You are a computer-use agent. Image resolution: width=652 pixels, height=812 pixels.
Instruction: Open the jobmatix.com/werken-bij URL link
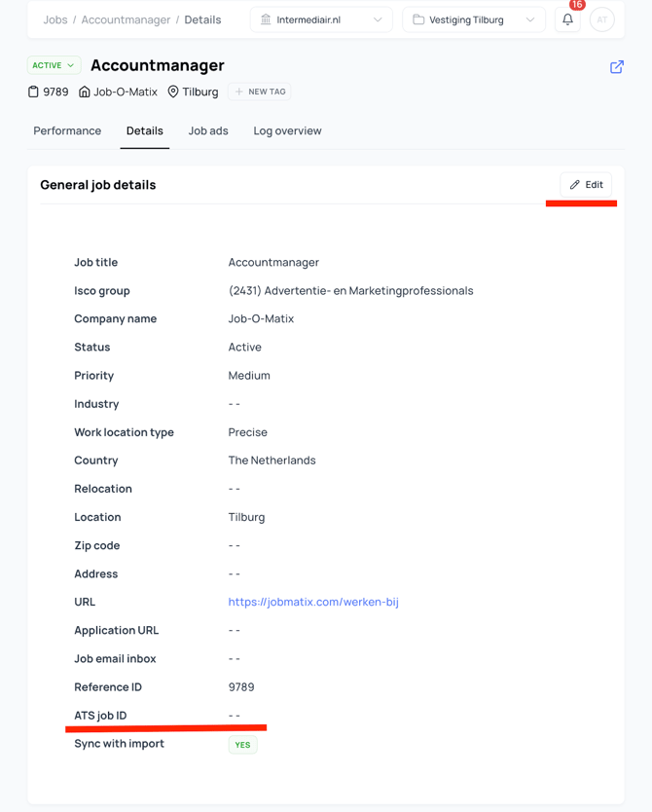313,602
